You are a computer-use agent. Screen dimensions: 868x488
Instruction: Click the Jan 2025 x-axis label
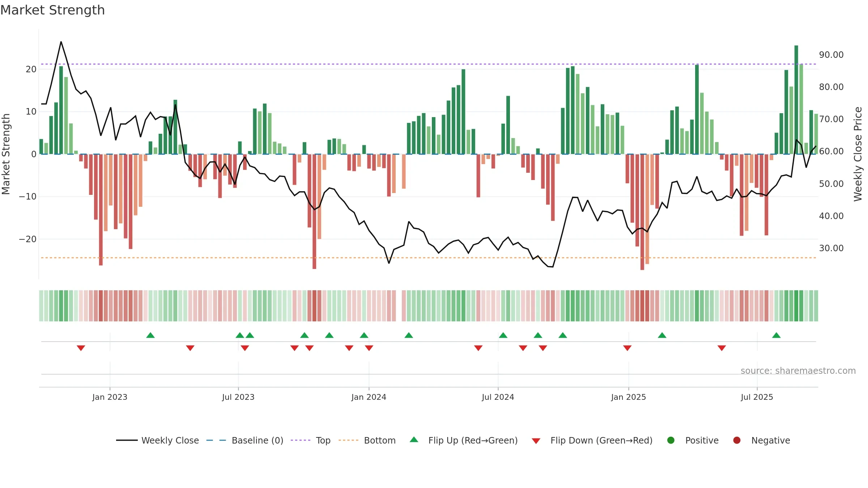tap(629, 397)
